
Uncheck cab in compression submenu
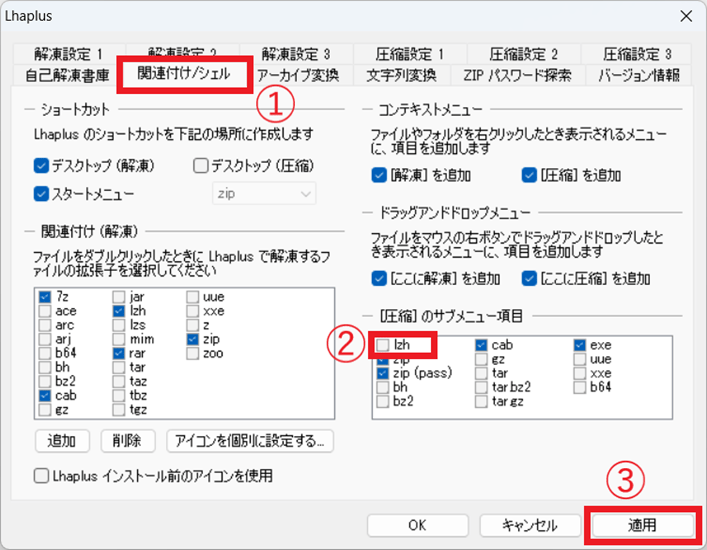click(x=481, y=345)
